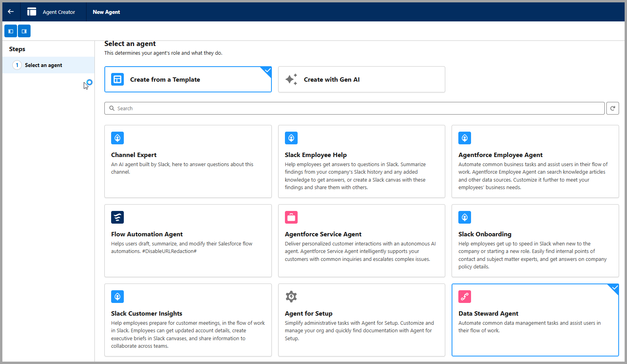Click the Data Steward Agent icon
Viewport: 627px width, 364px height.
pos(465,297)
